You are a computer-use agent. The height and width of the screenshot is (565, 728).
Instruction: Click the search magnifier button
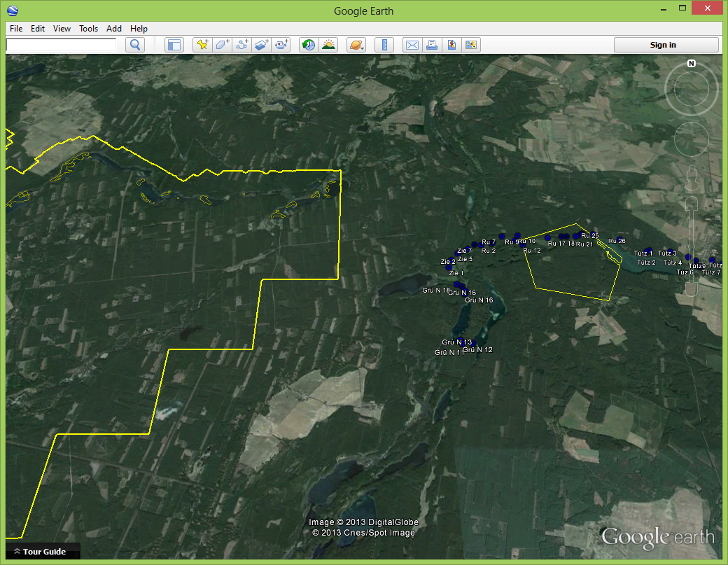(x=134, y=45)
